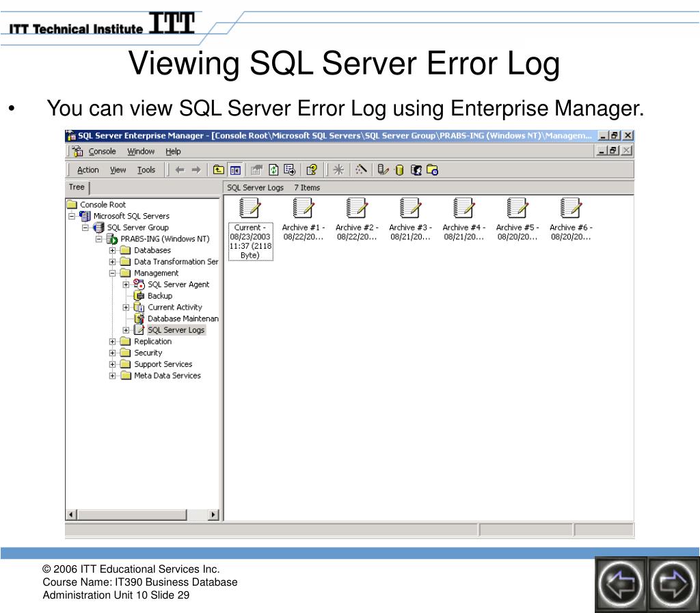The width and height of the screenshot is (700, 613).
Task: Select the Archive #6 log icon
Action: [x=571, y=208]
